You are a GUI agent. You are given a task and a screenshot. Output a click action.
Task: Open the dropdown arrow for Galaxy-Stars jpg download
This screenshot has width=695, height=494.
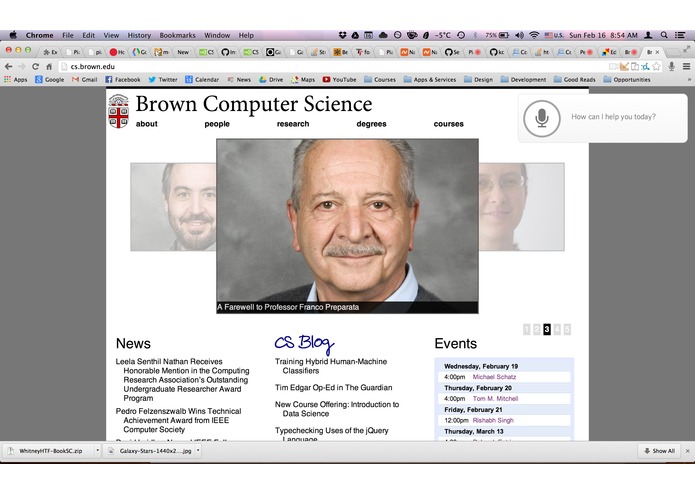pos(198,451)
